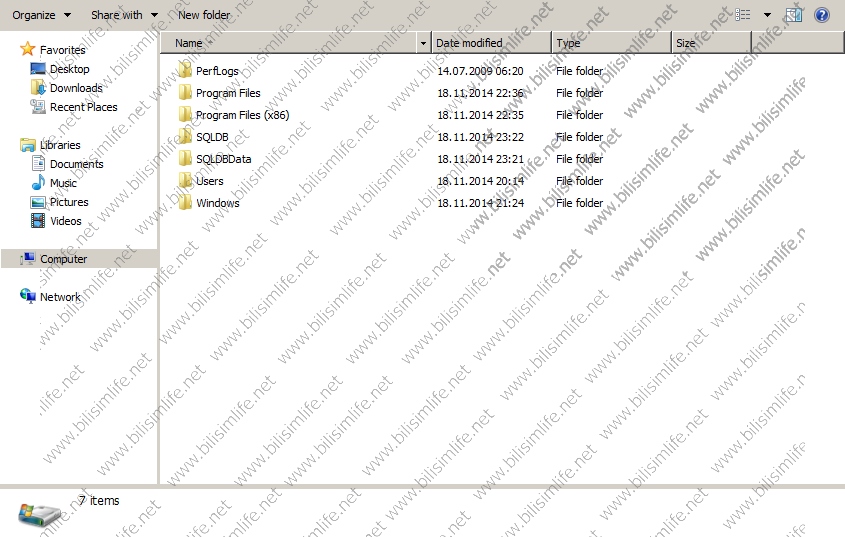The width and height of the screenshot is (845, 537).
Task: Select the Users folder name
Action: coord(210,181)
